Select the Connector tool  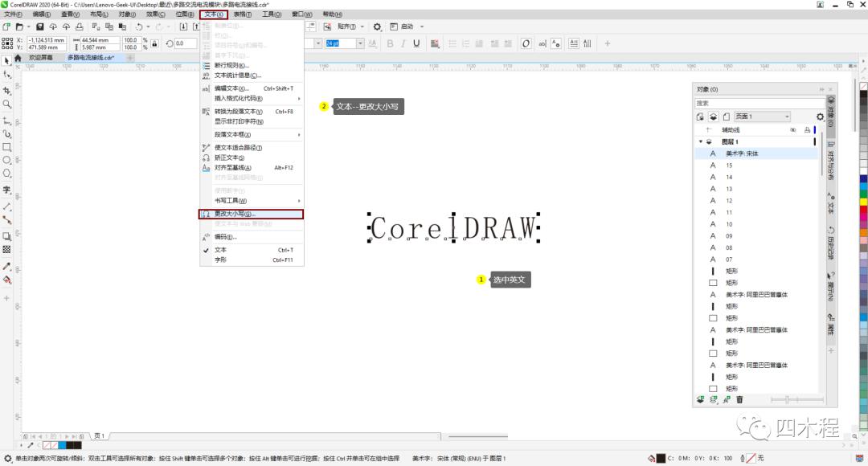coord(6,219)
